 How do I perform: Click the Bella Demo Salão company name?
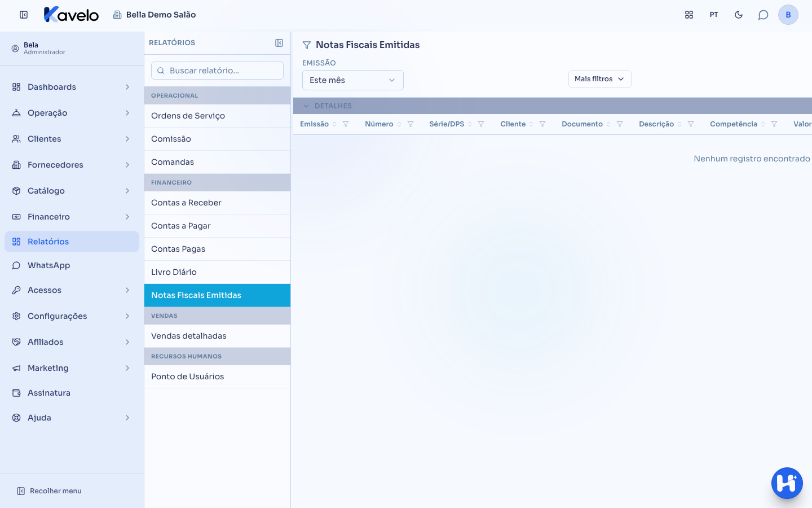161,15
